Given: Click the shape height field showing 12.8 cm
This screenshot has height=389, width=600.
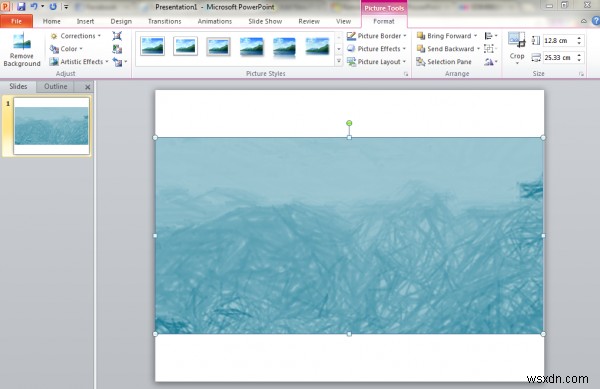Looking at the screenshot, I should (x=559, y=41).
